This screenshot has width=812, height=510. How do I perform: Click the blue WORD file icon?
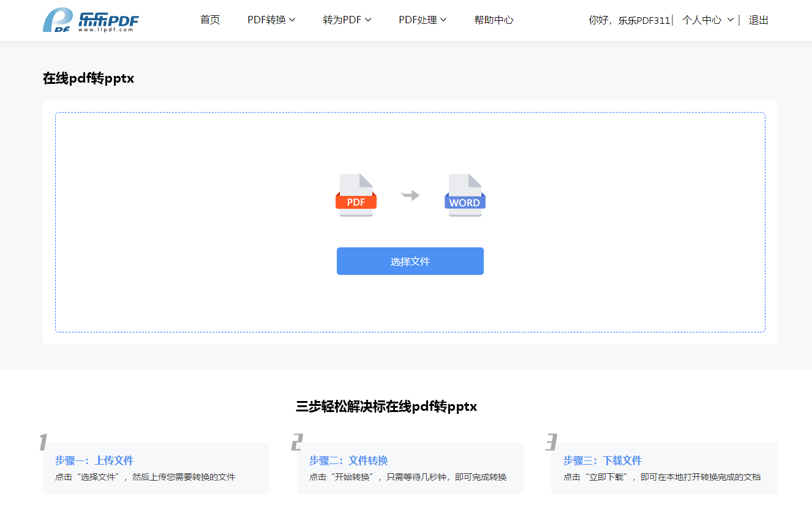coord(465,195)
